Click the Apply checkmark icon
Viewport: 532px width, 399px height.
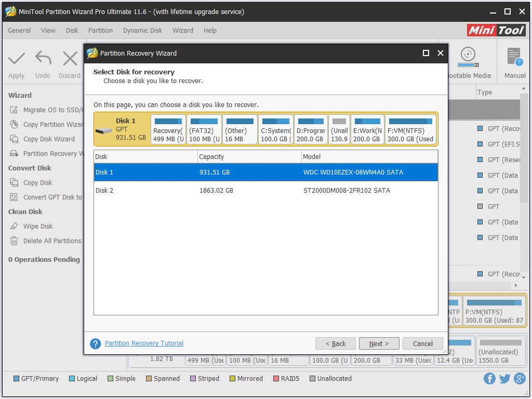coord(16,58)
